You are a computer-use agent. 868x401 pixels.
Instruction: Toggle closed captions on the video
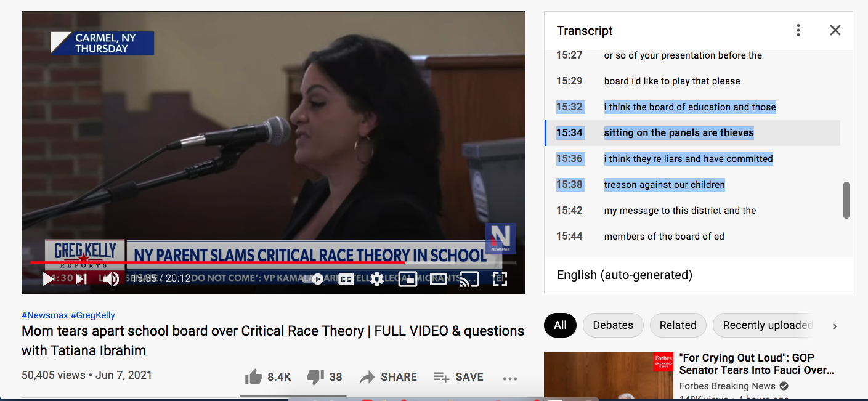click(346, 279)
